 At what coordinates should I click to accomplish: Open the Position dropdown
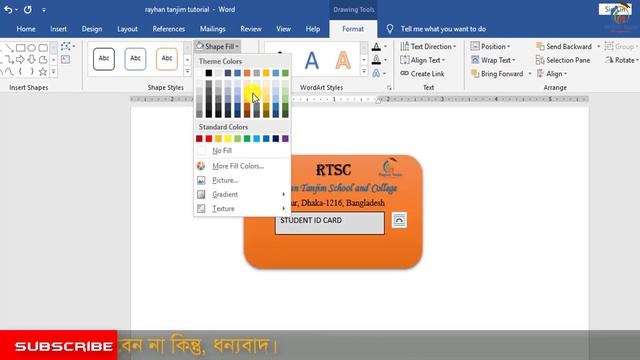pyautogui.click(x=491, y=47)
